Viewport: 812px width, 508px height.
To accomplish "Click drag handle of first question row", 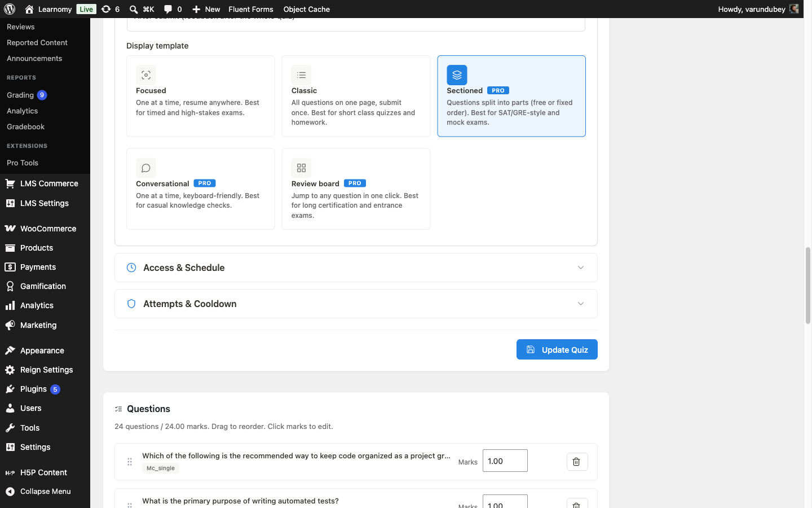I will 130,462.
